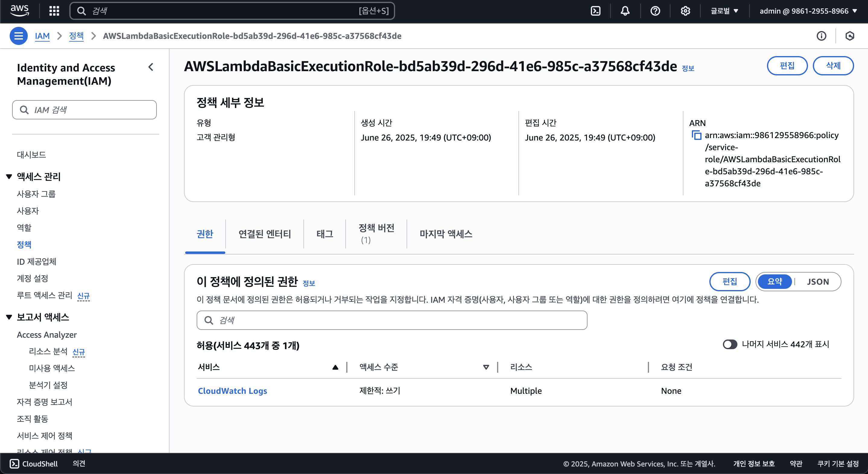
Task: Click the 삭제 delete policy button
Action: pyautogui.click(x=833, y=65)
